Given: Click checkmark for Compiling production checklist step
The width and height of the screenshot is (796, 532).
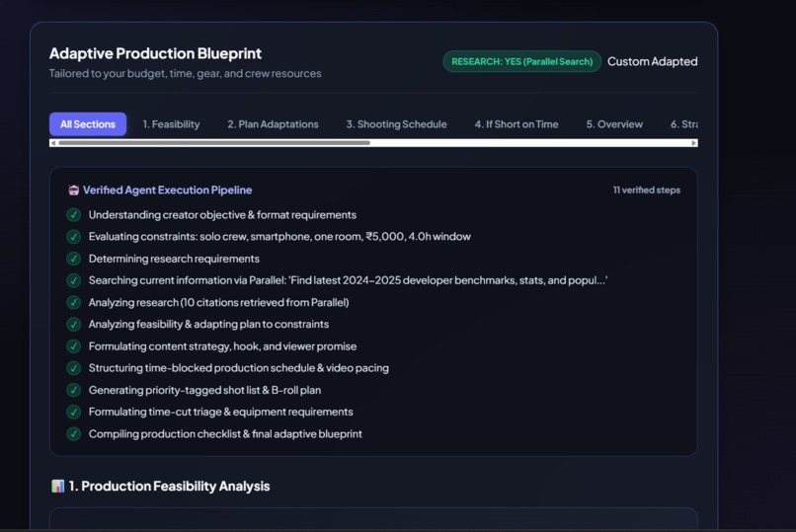Looking at the screenshot, I should (x=74, y=434).
